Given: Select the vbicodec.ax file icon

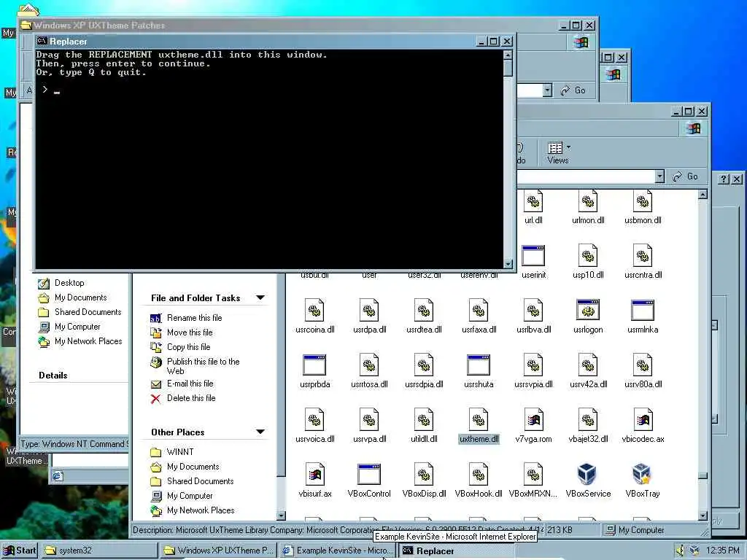Looking at the screenshot, I should coord(643,420).
